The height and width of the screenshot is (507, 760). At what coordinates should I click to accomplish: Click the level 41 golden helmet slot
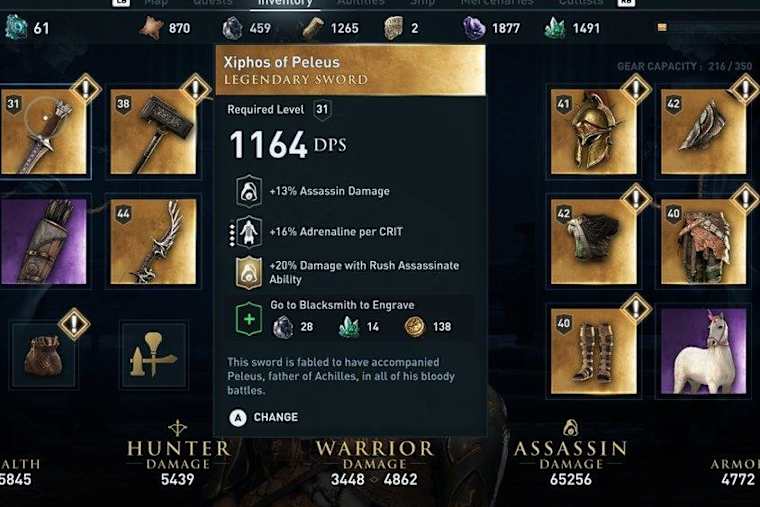(593, 131)
